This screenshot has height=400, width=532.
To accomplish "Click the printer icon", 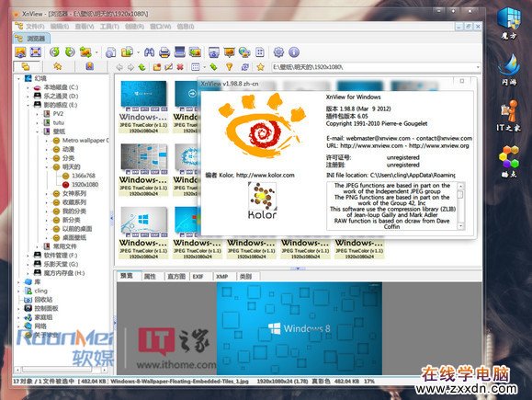I will (164, 52).
